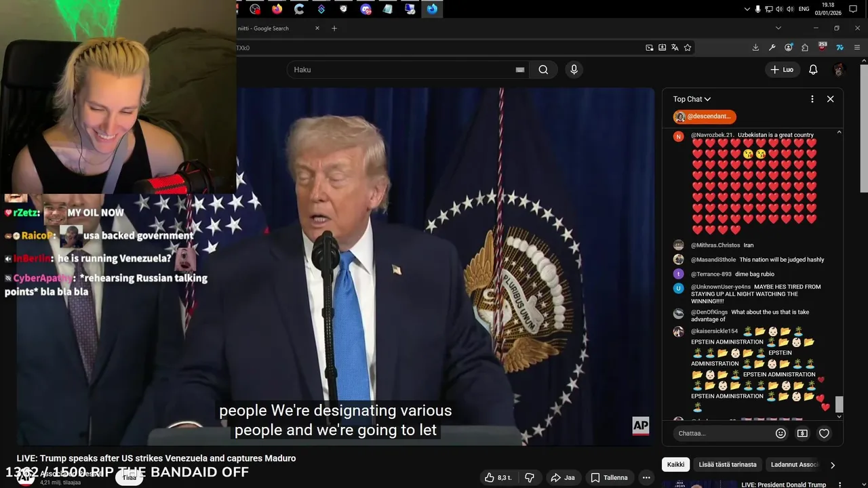The width and height of the screenshot is (868, 488).
Task: Click the AP watermark on the video
Action: pyautogui.click(x=640, y=426)
